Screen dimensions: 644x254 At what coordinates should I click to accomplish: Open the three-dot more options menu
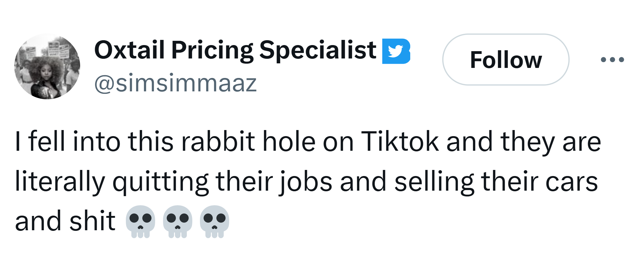point(612,60)
